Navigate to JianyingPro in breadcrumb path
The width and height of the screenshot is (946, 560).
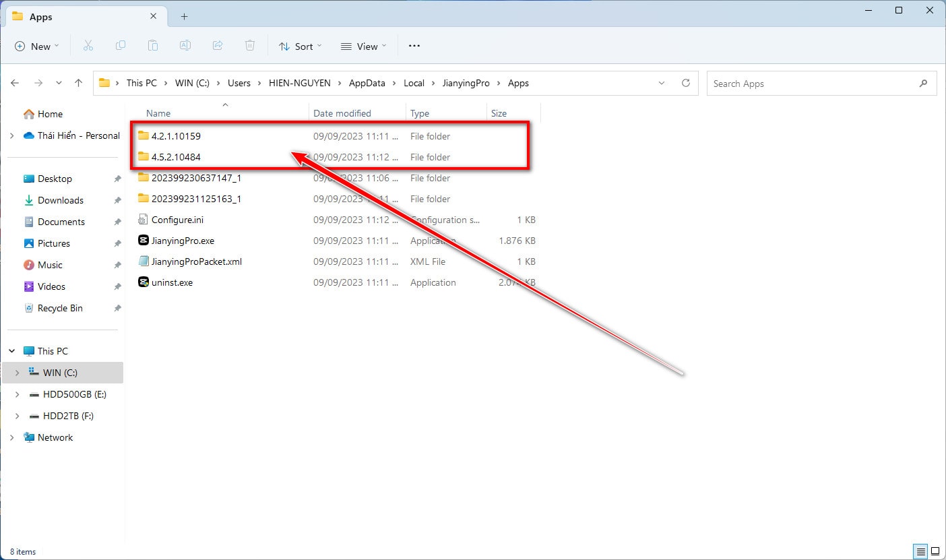click(x=466, y=83)
